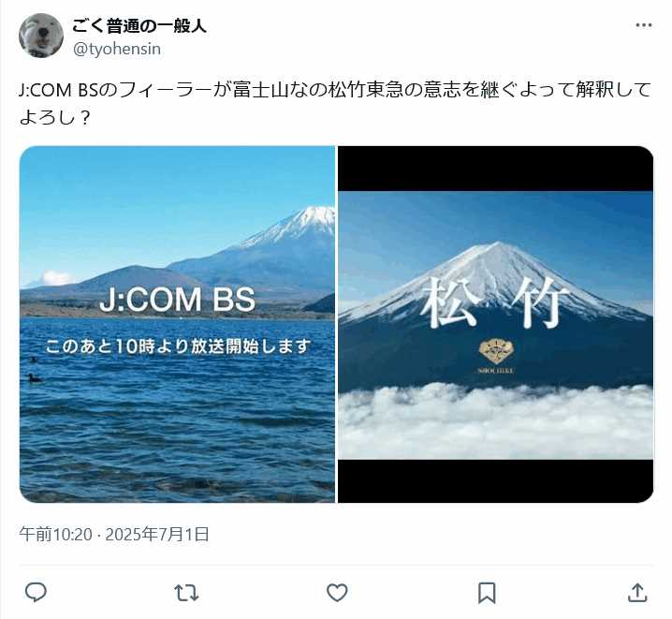This screenshot has height=619, width=672.
Task: Click the tweet text about J:COM BSのフィラー
Action: (x=335, y=104)
